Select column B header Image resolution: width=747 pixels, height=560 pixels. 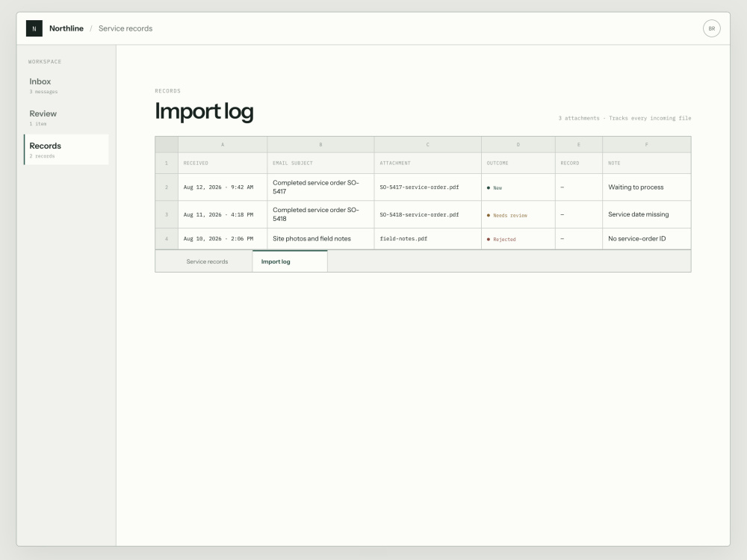coord(320,145)
